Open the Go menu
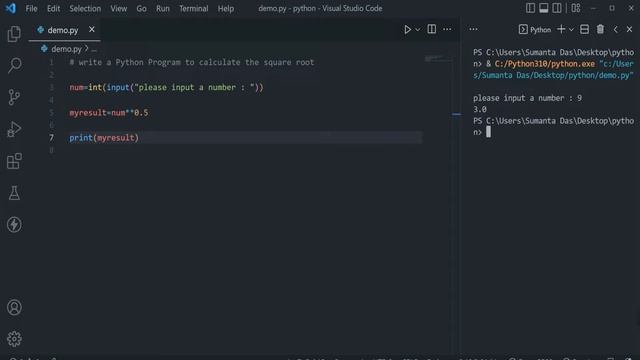The width and height of the screenshot is (640, 360). pyautogui.click(x=141, y=8)
